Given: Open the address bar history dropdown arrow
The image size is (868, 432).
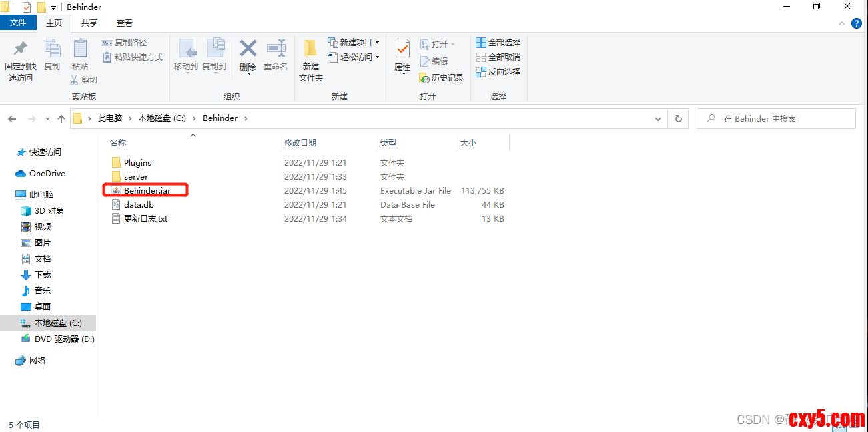Looking at the screenshot, I should click(x=658, y=118).
